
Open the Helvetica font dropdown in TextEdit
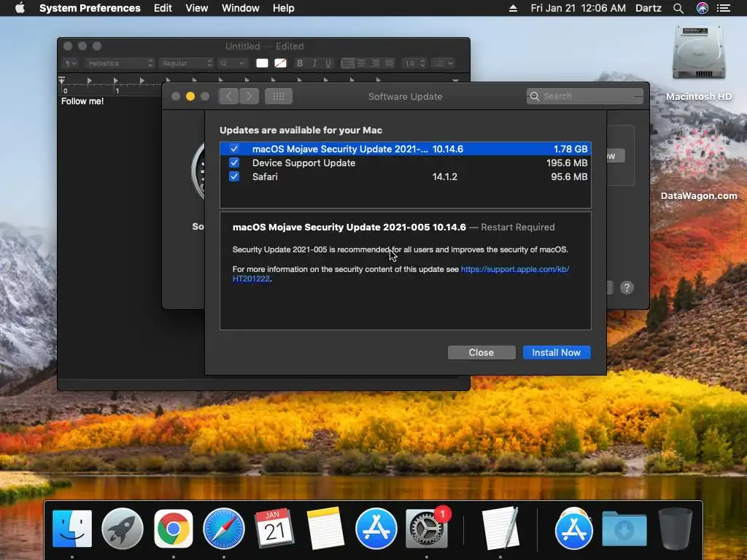120,63
